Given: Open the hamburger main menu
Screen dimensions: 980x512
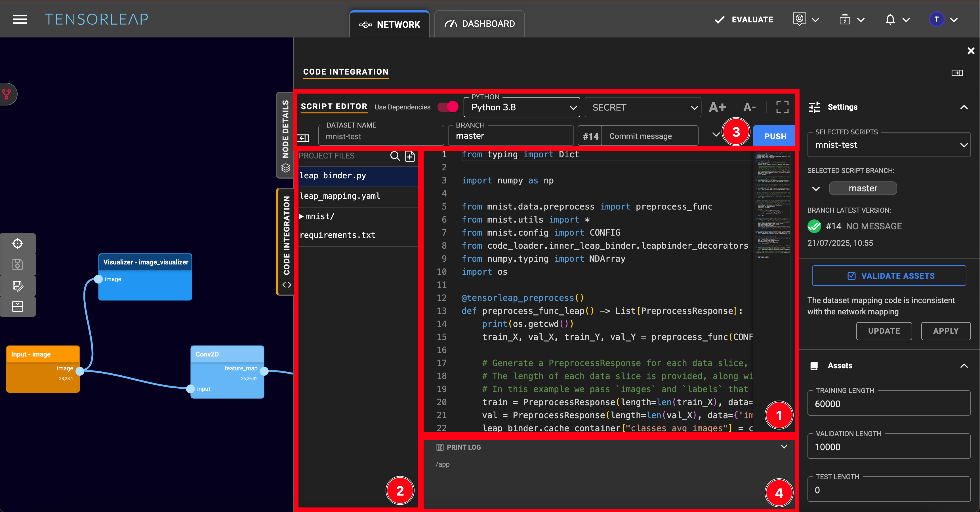Looking at the screenshot, I should click(x=20, y=19).
